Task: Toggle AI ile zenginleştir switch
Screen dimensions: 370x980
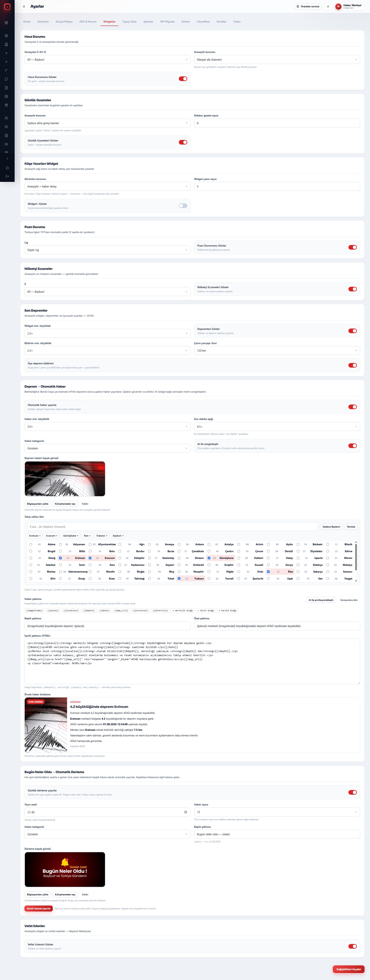Action: pyautogui.click(x=352, y=446)
